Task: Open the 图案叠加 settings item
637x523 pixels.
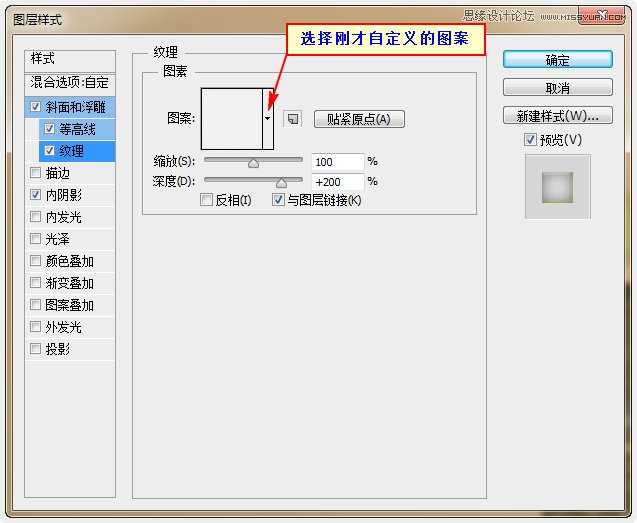Action: 69,305
